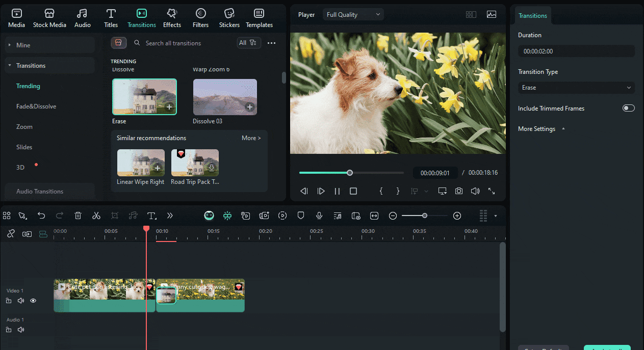Step back one frame
This screenshot has width=644, height=350.
click(304, 191)
